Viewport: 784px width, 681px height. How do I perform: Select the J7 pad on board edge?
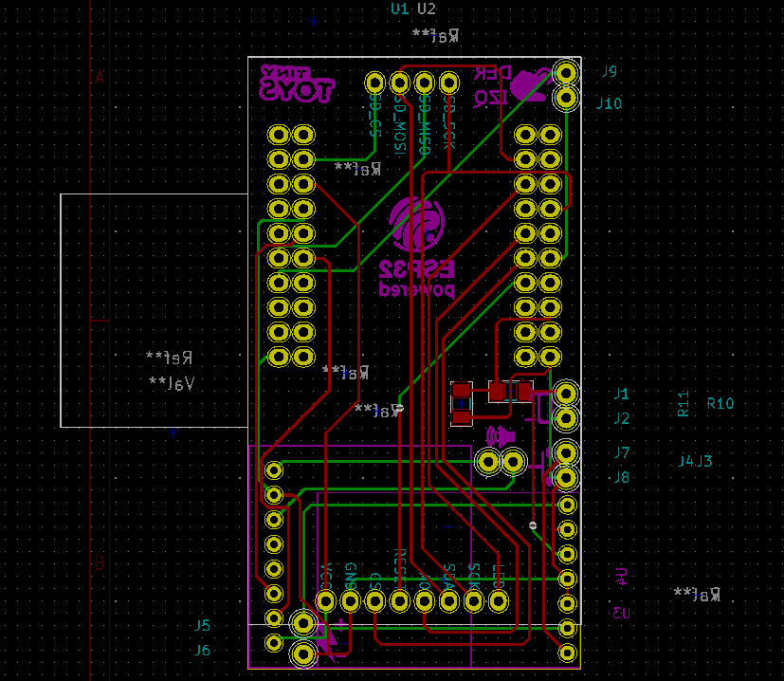[566, 452]
